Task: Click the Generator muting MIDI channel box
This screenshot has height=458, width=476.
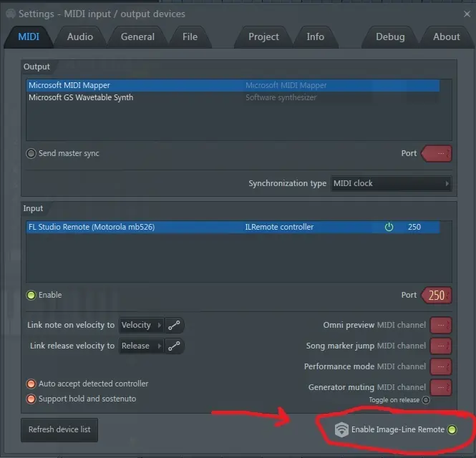Action: [x=441, y=387]
